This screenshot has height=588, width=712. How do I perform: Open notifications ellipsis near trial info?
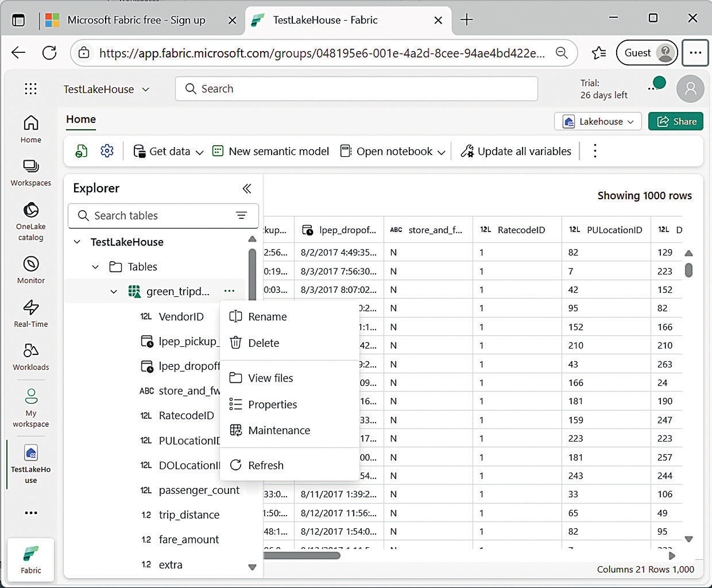(x=653, y=89)
